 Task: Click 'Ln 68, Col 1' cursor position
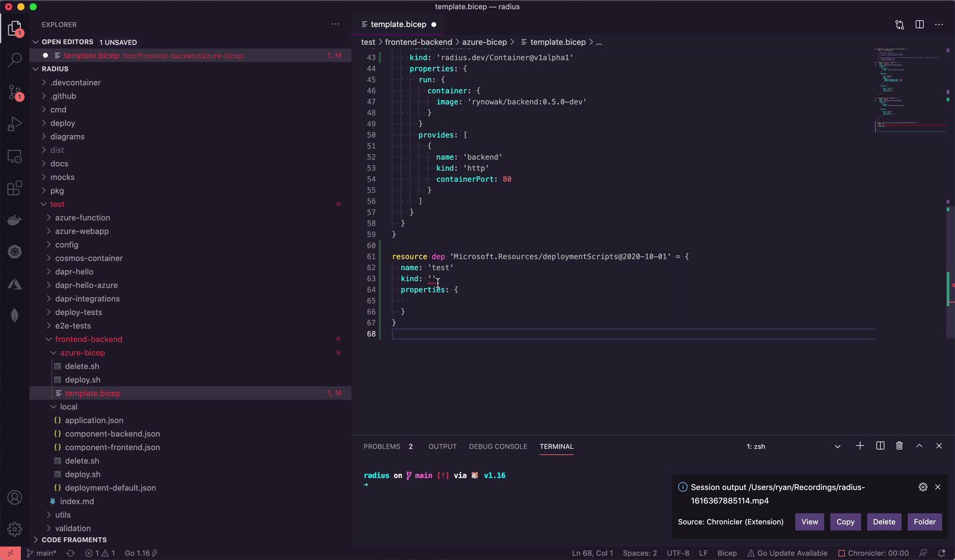coord(592,553)
